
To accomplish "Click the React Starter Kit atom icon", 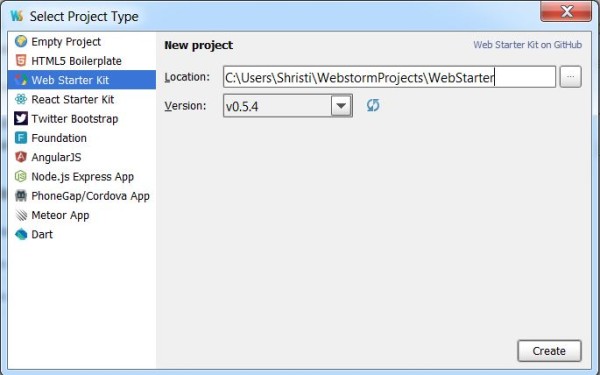I will [21, 99].
